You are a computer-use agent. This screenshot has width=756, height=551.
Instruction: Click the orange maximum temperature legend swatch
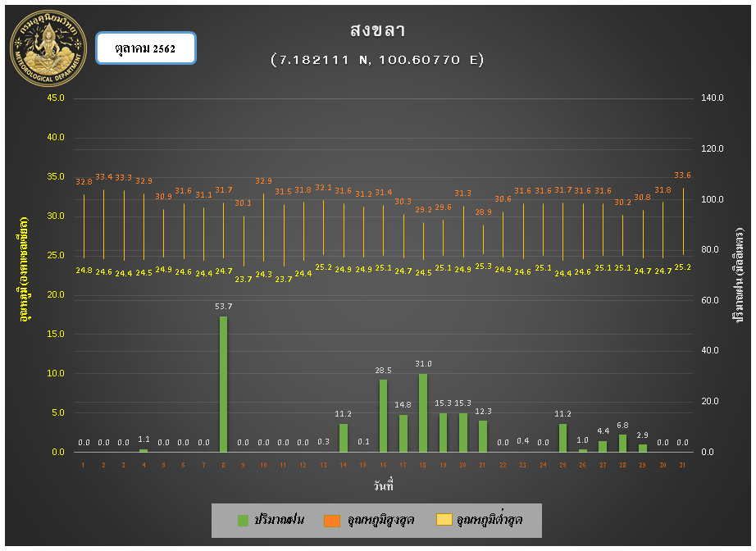332,520
